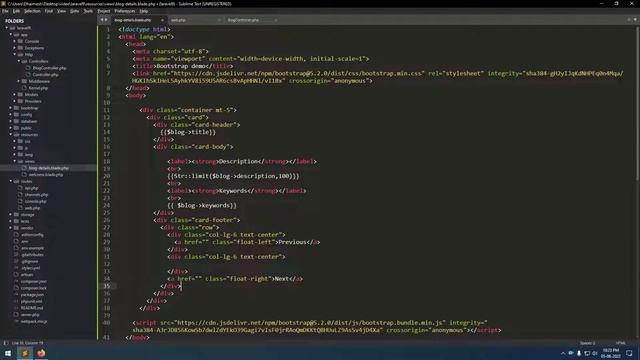Collapse the app folder
The image size is (640, 360).
coord(11,35)
